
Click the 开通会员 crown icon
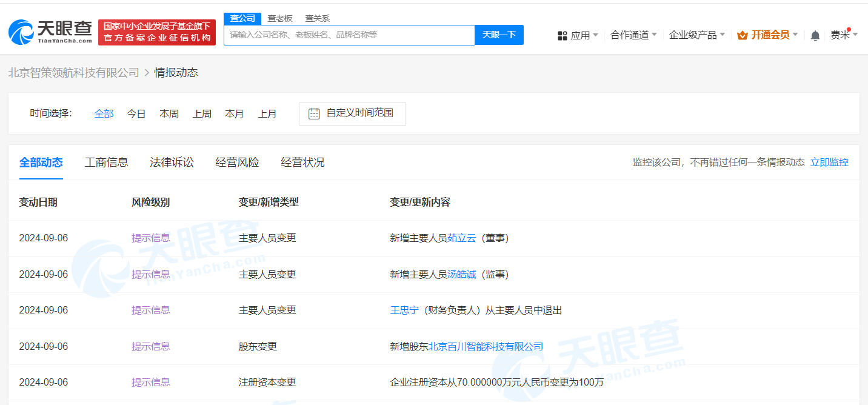coord(742,36)
